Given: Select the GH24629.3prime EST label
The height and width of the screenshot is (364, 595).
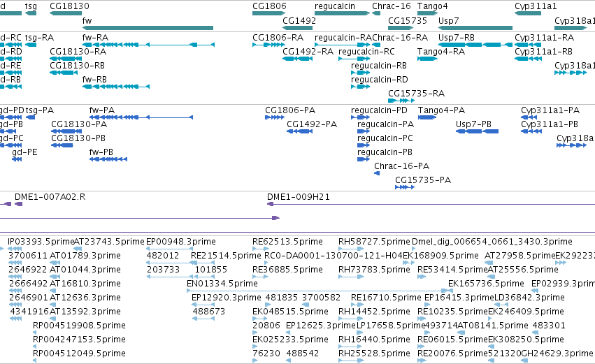Looking at the screenshot, I should pos(557,354).
